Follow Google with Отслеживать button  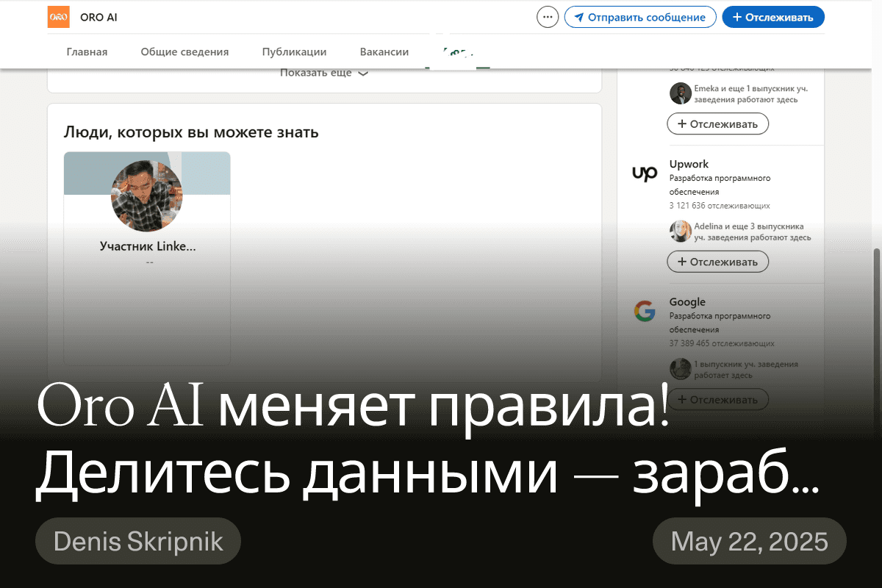(717, 399)
